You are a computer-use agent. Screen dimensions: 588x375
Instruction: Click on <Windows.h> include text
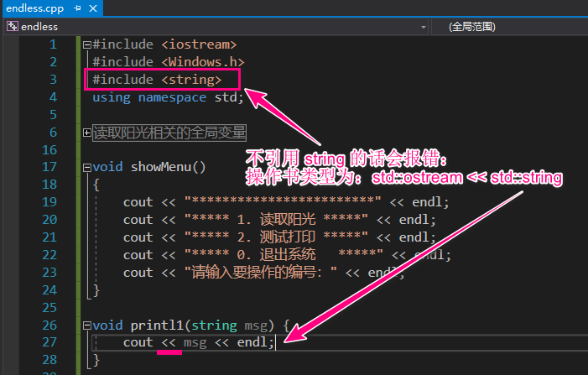click(x=203, y=62)
